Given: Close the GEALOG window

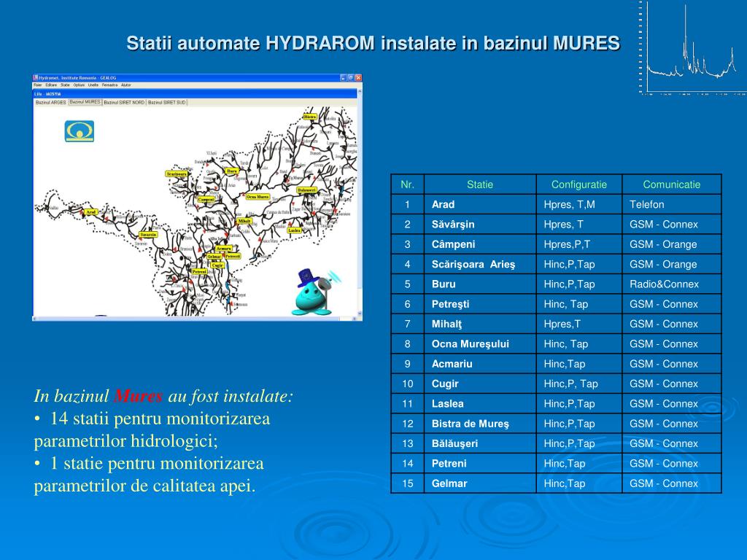Looking at the screenshot, I should [358, 77].
